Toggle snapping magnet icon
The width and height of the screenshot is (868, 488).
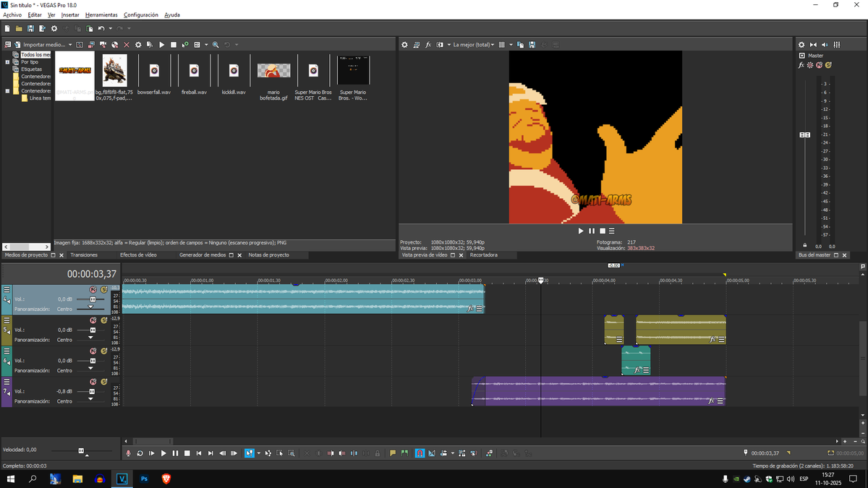coord(420,453)
